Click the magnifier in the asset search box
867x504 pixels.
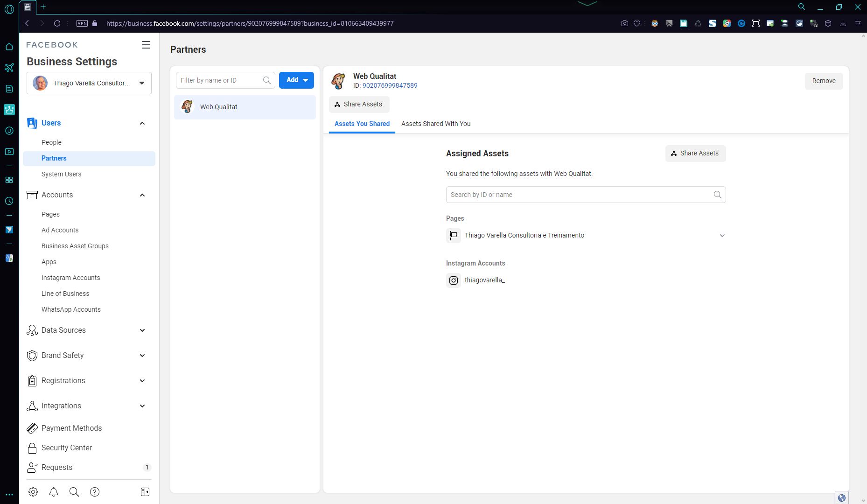718,195
